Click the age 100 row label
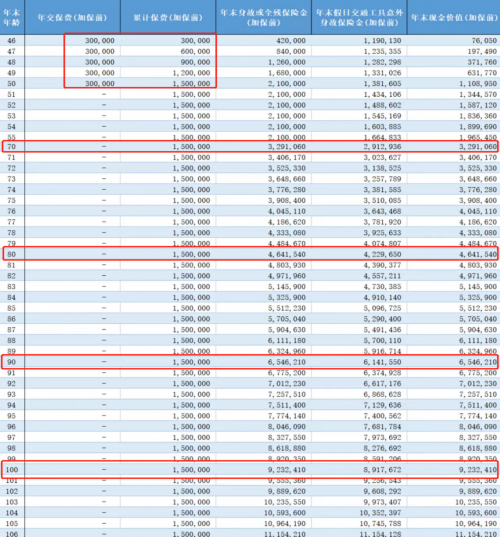Screen dimensions: 500x537 pos(12,470)
